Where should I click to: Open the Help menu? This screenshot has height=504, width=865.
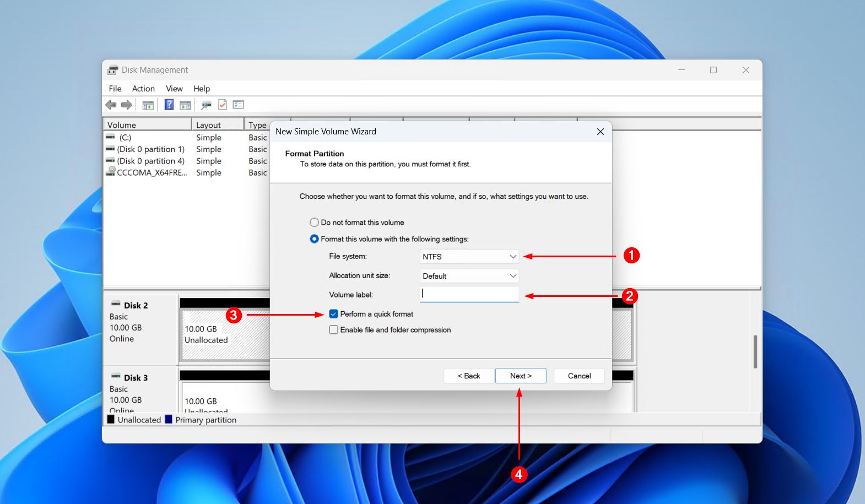202,89
